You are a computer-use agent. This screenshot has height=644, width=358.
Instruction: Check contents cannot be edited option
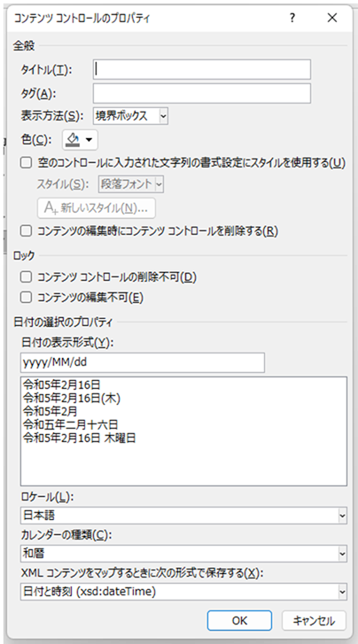(x=26, y=298)
